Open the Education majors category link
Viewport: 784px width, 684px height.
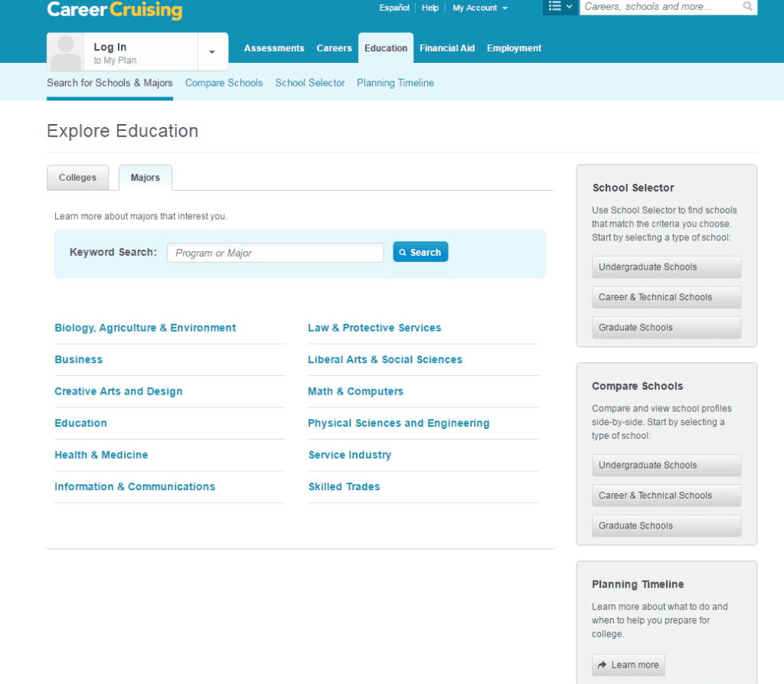(x=80, y=423)
